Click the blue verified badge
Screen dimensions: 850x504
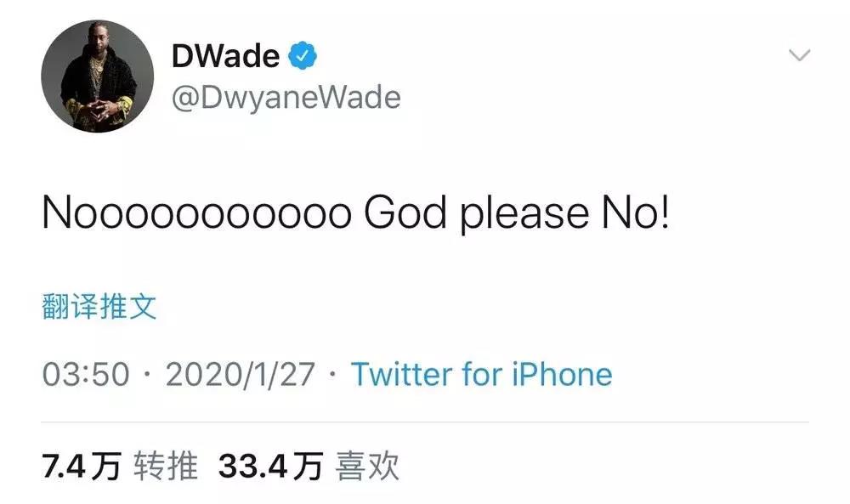(302, 55)
